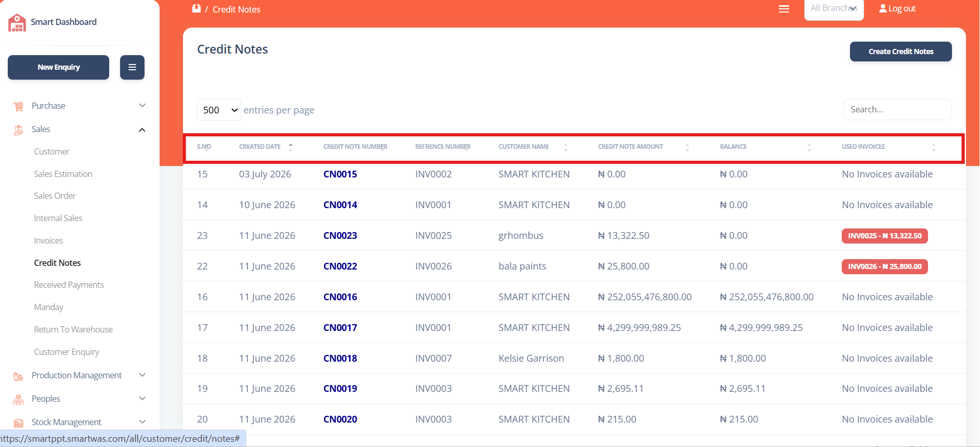This screenshot has height=447, width=980.
Task: Open credit note CN0019
Action: coord(340,389)
